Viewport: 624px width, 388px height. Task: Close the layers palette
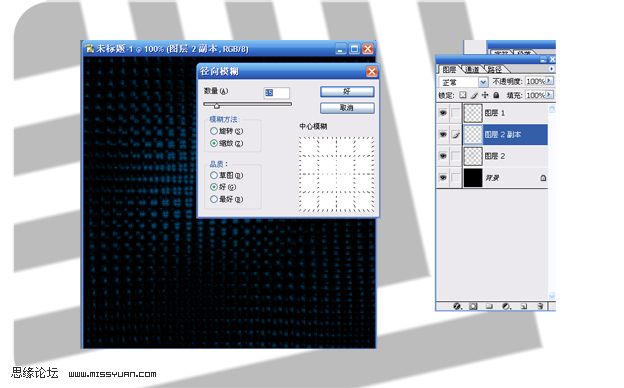(552, 60)
